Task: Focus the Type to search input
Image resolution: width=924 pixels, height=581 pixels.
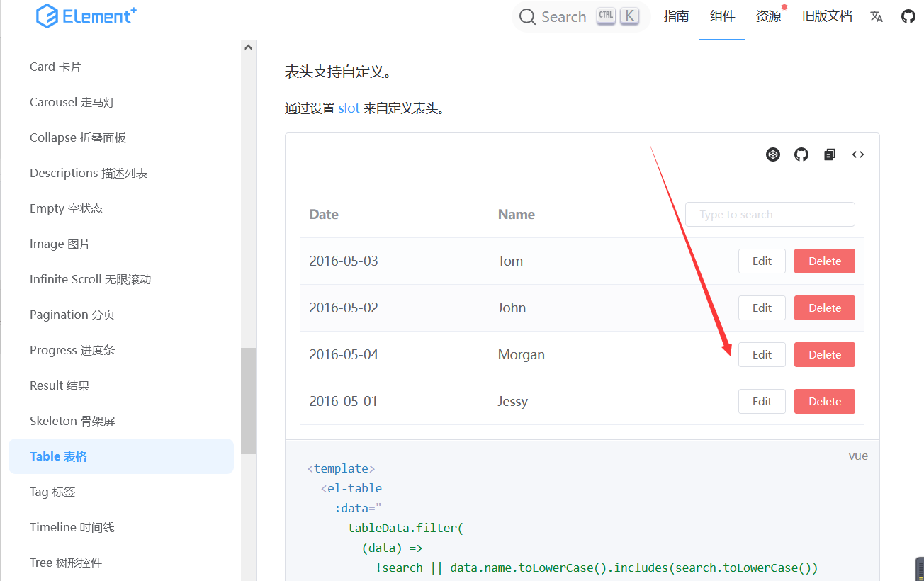Action: pos(770,215)
